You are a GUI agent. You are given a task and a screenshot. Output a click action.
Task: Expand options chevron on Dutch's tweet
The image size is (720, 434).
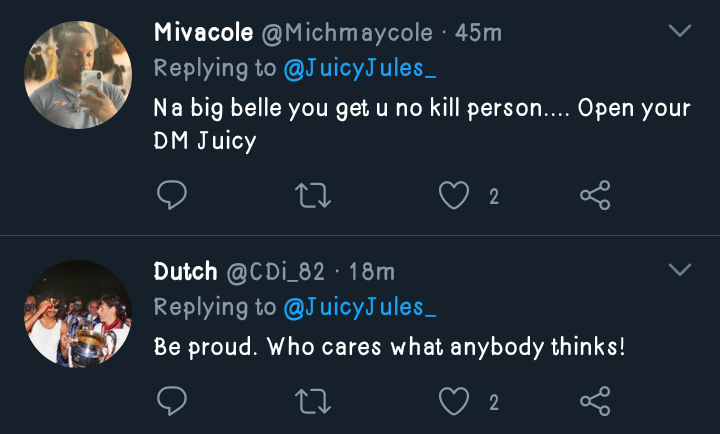pyautogui.click(x=680, y=270)
